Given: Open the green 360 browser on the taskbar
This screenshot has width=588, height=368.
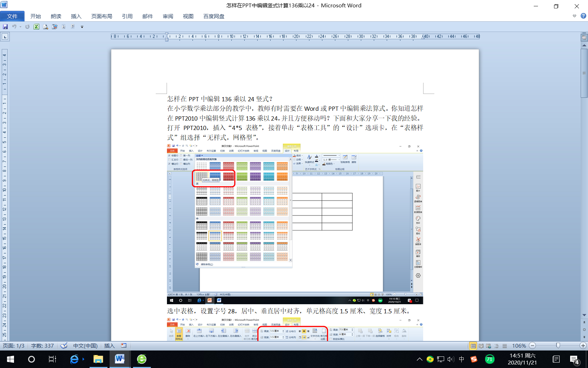Looking at the screenshot, I should coord(142,359).
